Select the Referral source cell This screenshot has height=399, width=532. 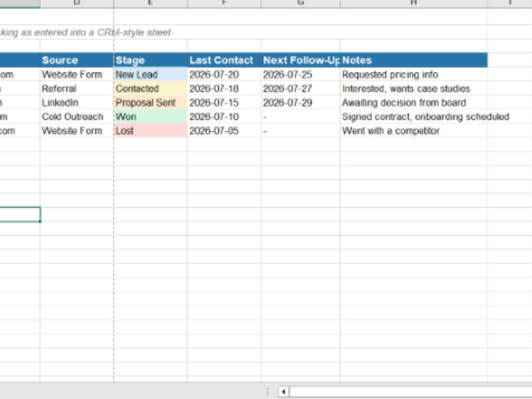click(77, 88)
